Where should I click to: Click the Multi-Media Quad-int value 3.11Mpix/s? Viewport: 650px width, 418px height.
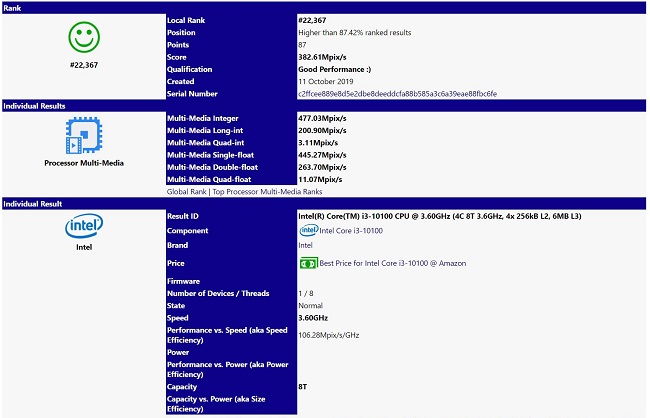click(x=318, y=143)
